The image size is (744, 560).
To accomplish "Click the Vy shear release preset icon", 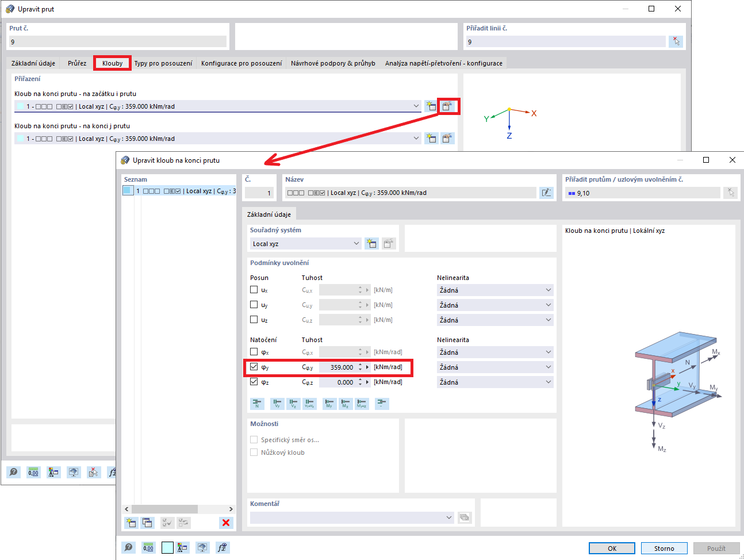I will [277, 404].
